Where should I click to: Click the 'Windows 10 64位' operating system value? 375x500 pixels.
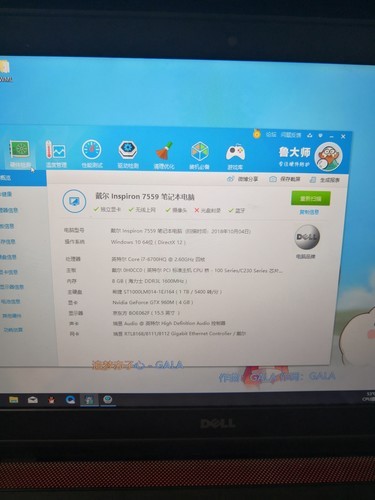tap(148, 242)
